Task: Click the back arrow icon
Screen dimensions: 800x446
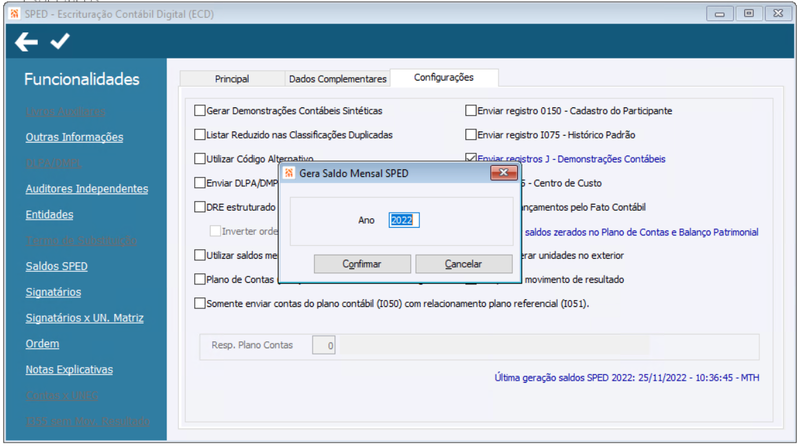Action: click(x=27, y=42)
